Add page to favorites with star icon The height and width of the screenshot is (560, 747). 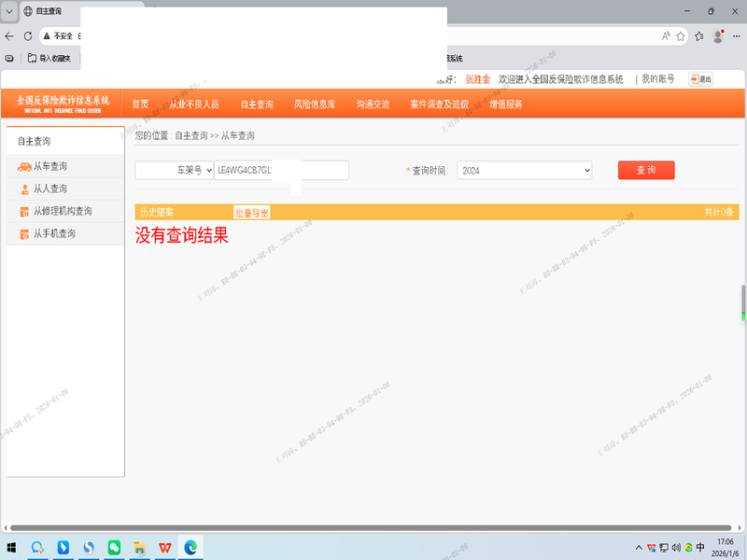(x=681, y=36)
